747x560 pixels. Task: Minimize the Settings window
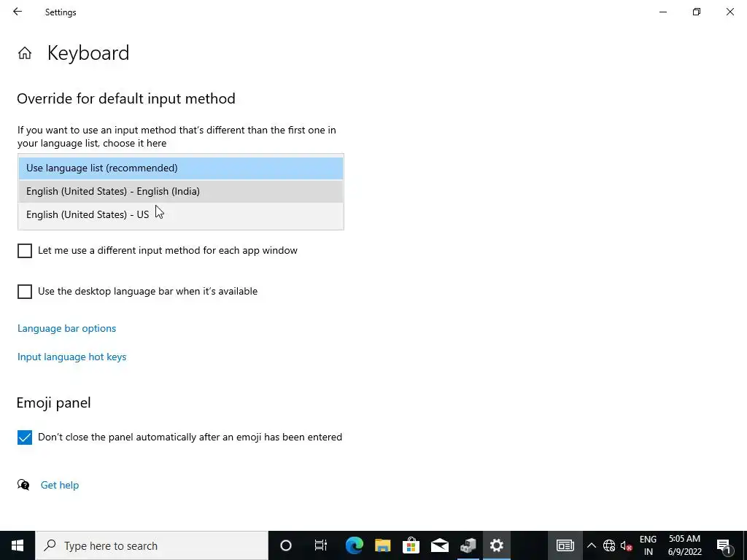[663, 12]
